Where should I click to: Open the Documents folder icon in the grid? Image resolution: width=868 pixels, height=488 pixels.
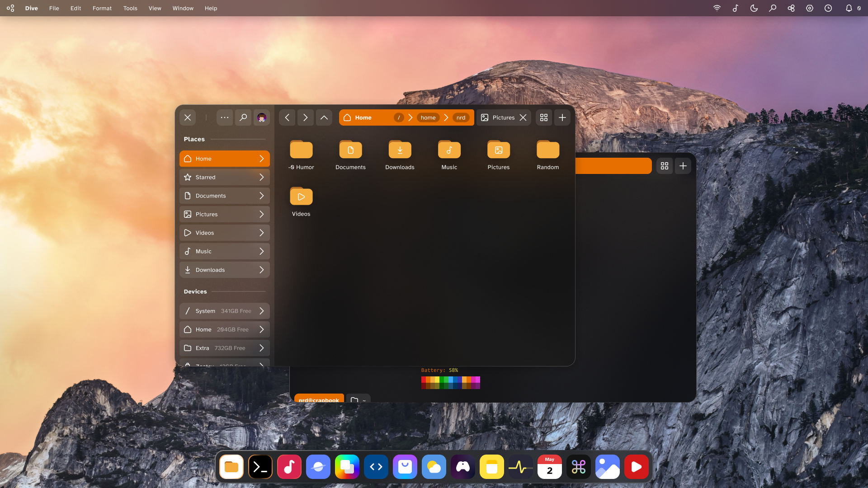pyautogui.click(x=350, y=150)
